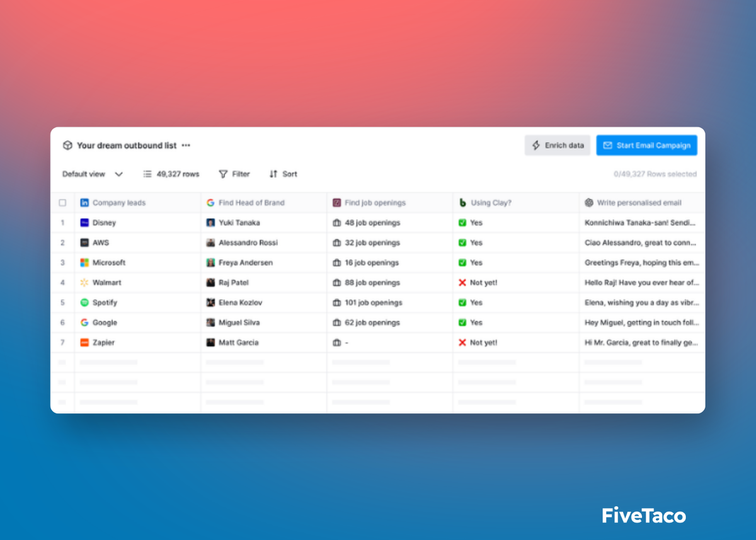Start the Email Campaign

click(x=647, y=146)
